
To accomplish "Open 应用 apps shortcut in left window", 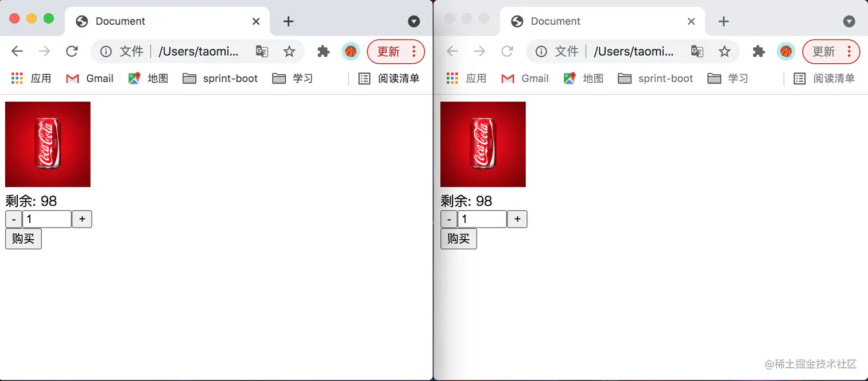I will [32, 78].
